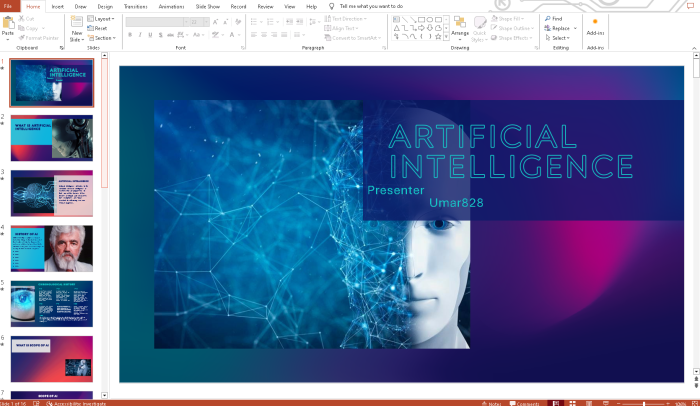The width and height of the screenshot is (700, 406).
Task: Switch to the Slide Show tab
Action: point(208,7)
